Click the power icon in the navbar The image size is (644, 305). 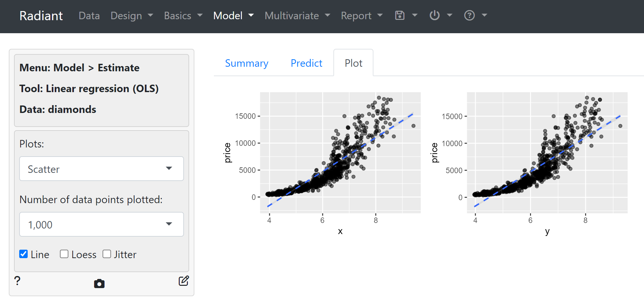435,15
